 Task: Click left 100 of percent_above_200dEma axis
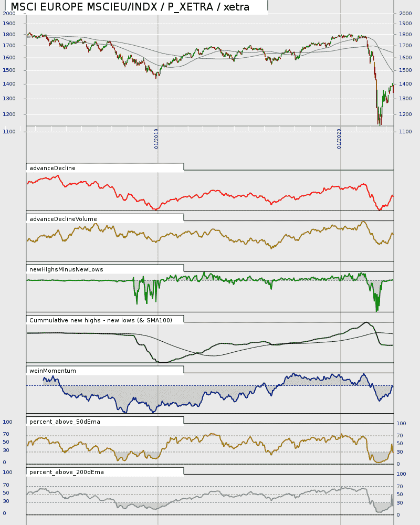[x=7, y=472]
